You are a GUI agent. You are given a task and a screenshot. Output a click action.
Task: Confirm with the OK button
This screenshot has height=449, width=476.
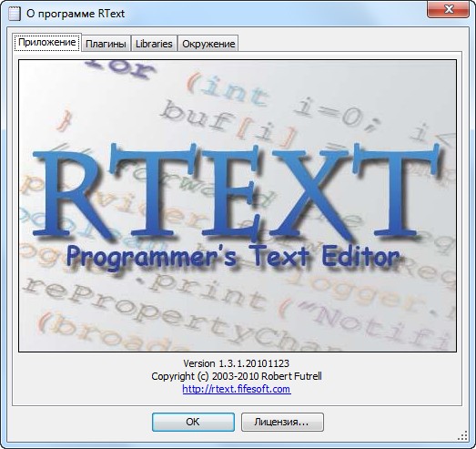tap(193, 422)
